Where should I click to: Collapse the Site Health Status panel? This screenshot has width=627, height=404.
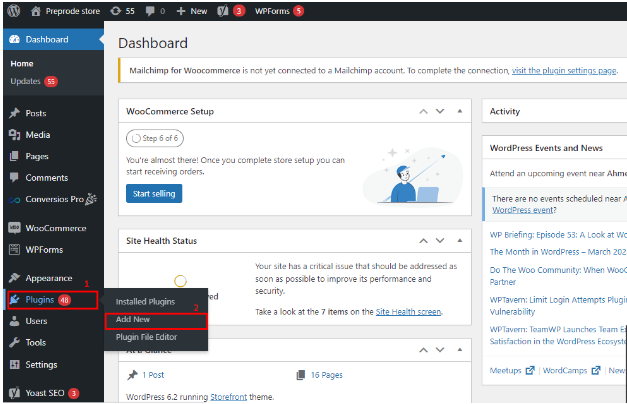[x=460, y=240]
